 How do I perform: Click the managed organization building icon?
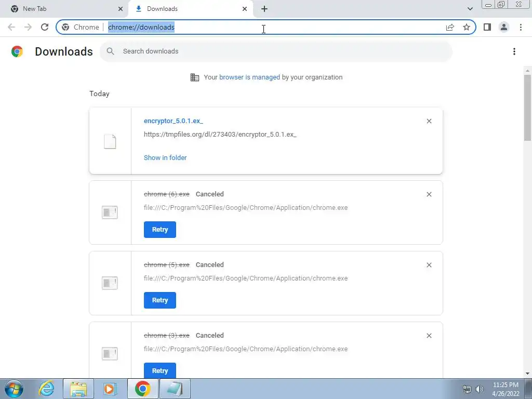(195, 77)
